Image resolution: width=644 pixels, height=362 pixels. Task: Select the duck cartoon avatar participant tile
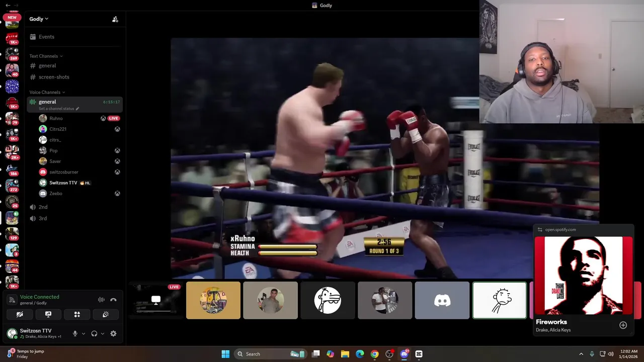[328, 300]
